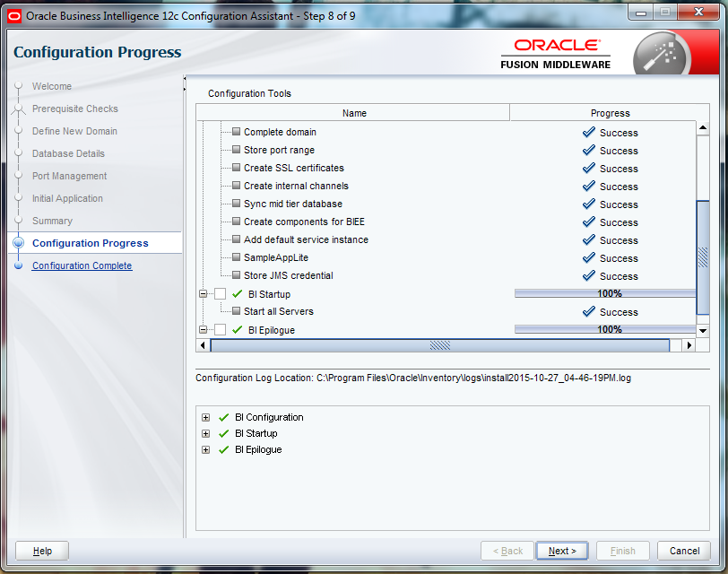Select the Summary step
Image resolution: width=728 pixels, height=574 pixels.
(52, 221)
